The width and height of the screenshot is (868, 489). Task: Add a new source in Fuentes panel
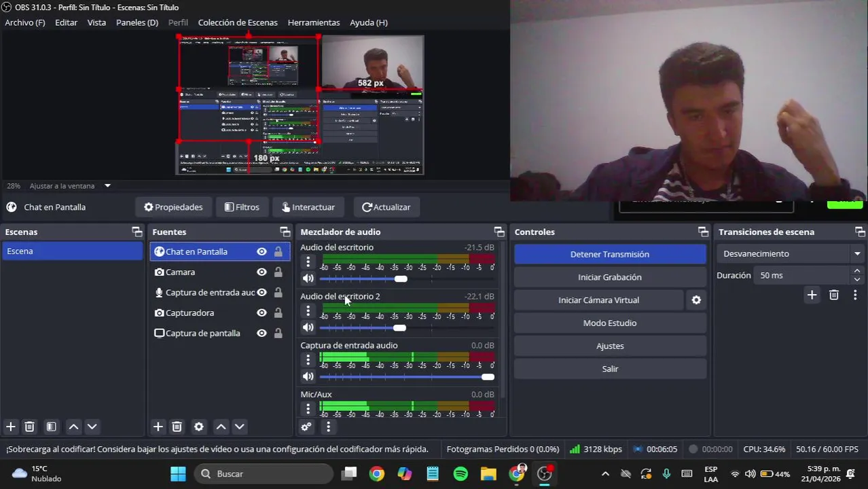(x=158, y=427)
